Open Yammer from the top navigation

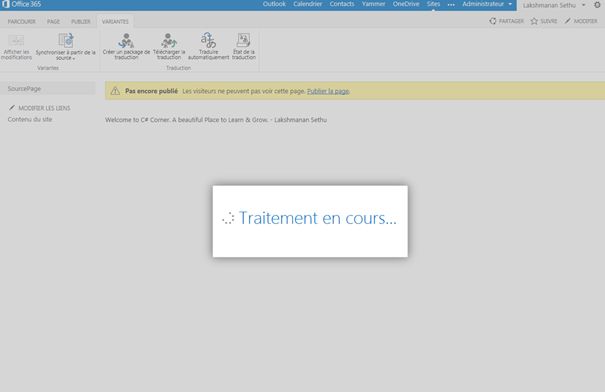373,4
